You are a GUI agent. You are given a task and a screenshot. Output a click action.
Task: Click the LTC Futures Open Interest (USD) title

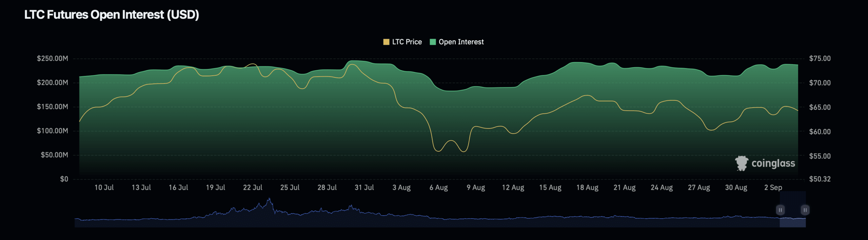(112, 15)
